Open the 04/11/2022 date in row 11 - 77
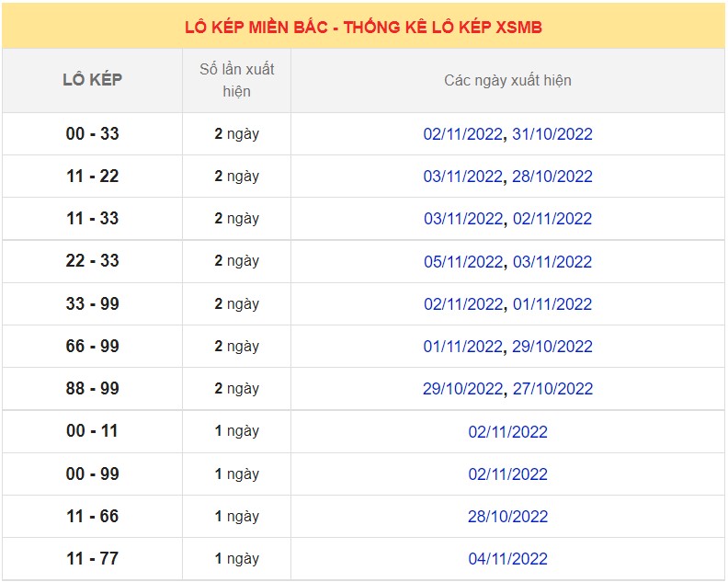 (x=508, y=559)
